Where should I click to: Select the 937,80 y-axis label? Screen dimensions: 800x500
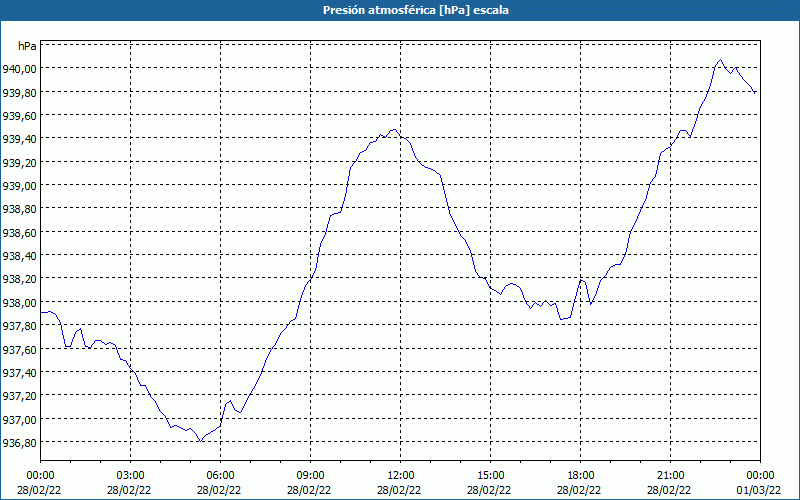tap(19, 326)
